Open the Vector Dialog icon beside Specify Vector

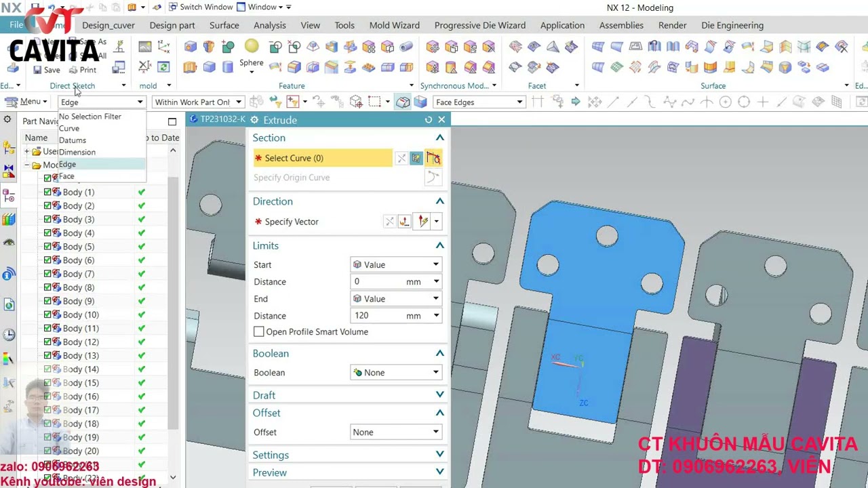coord(405,222)
